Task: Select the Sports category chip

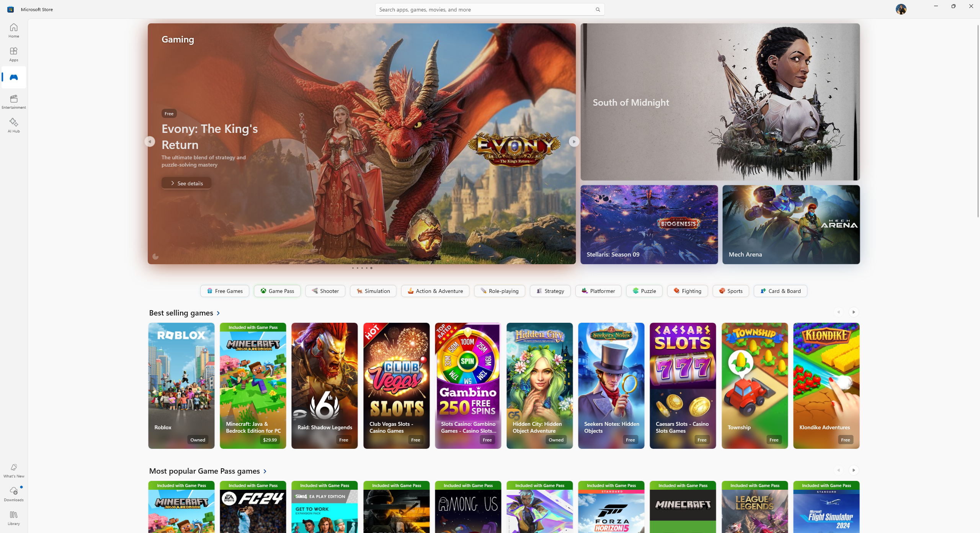Action: [x=730, y=291]
